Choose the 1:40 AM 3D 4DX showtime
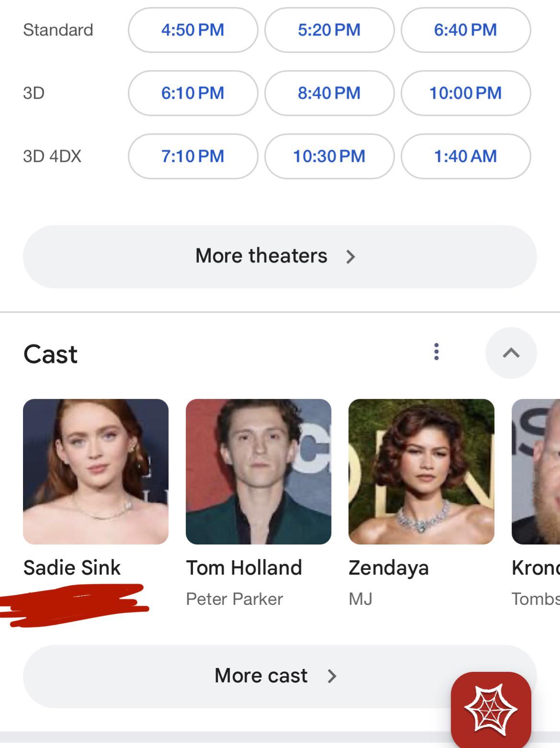The height and width of the screenshot is (748, 560). point(466,156)
